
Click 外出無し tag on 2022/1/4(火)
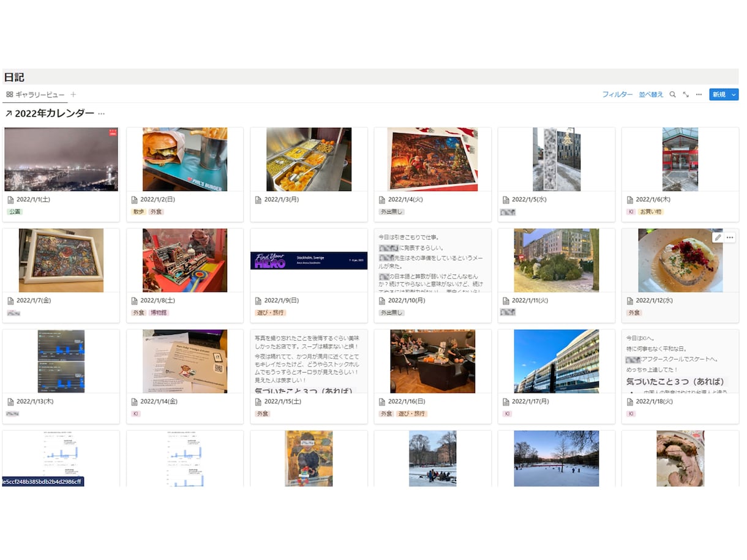pos(391,212)
